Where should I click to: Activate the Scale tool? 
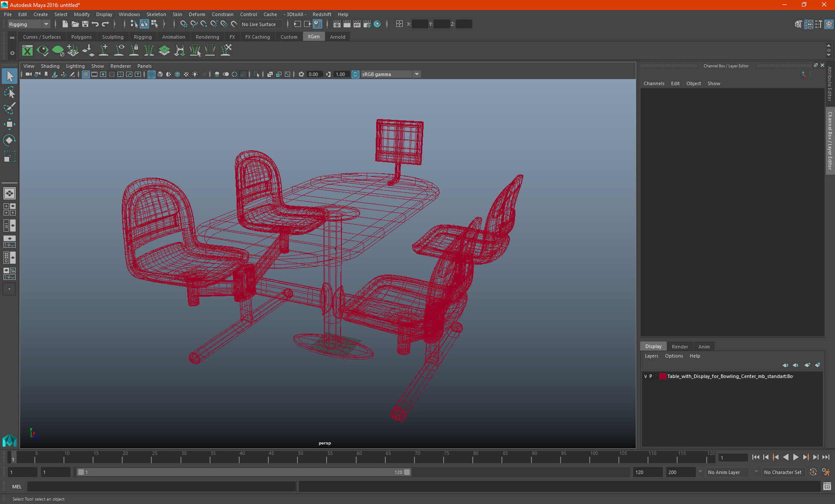[x=10, y=156]
